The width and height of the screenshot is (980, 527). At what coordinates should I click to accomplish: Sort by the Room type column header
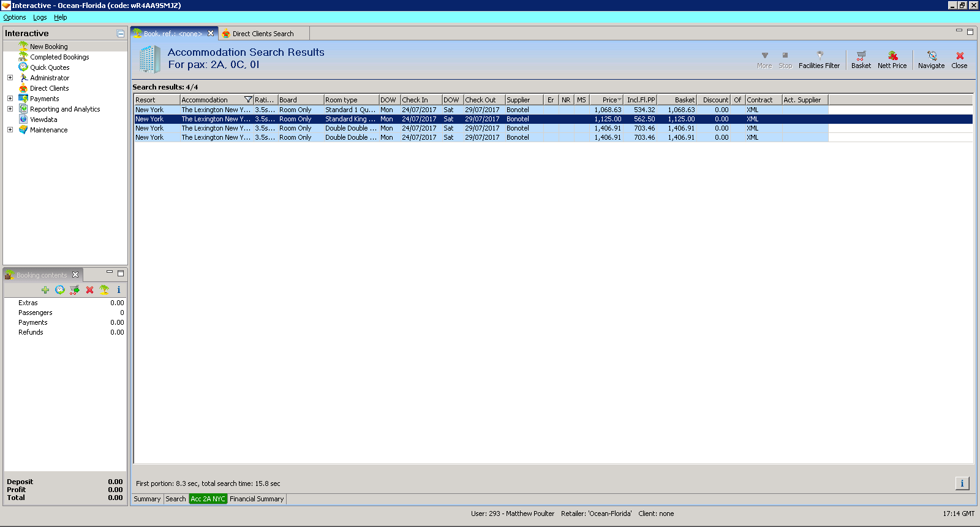(351, 100)
